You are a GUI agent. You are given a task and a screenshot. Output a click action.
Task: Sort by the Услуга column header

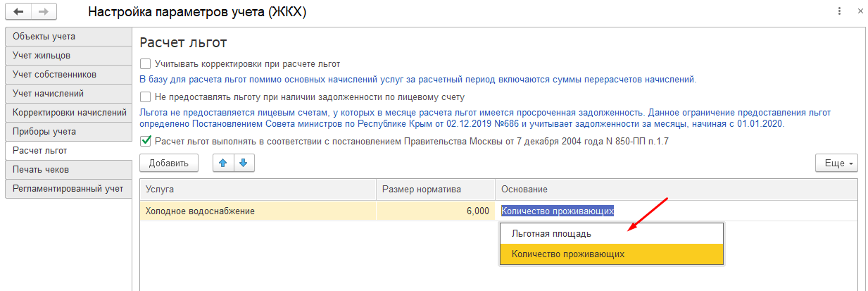(258, 190)
